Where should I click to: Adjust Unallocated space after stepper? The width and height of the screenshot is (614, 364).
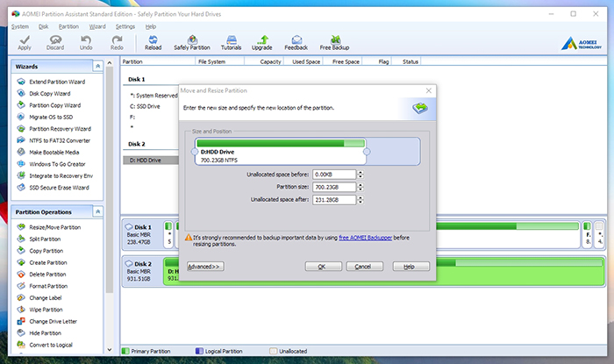[361, 200]
